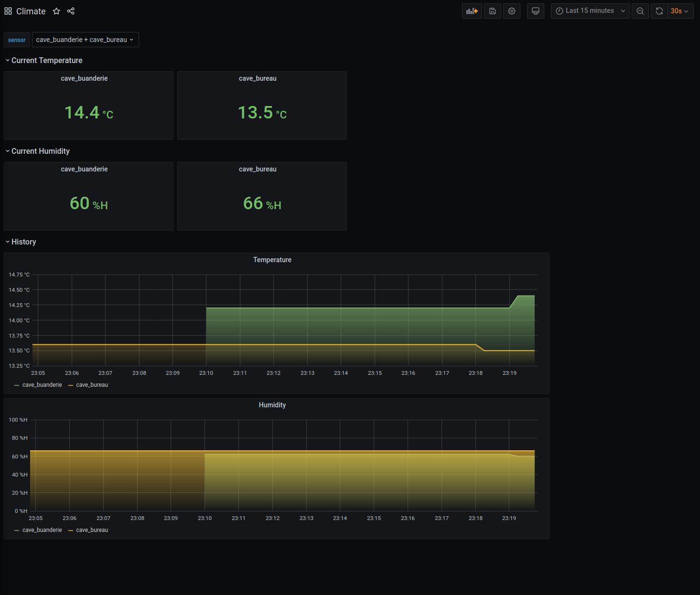Toggle cave_buanderie series in Temperature legend
This screenshot has height=595, width=700.
[x=42, y=385]
